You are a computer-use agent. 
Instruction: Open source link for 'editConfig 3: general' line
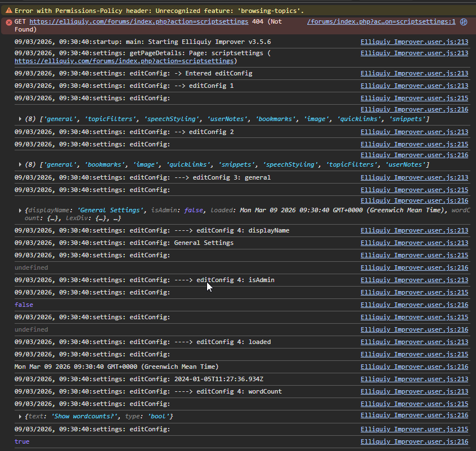tap(414, 177)
